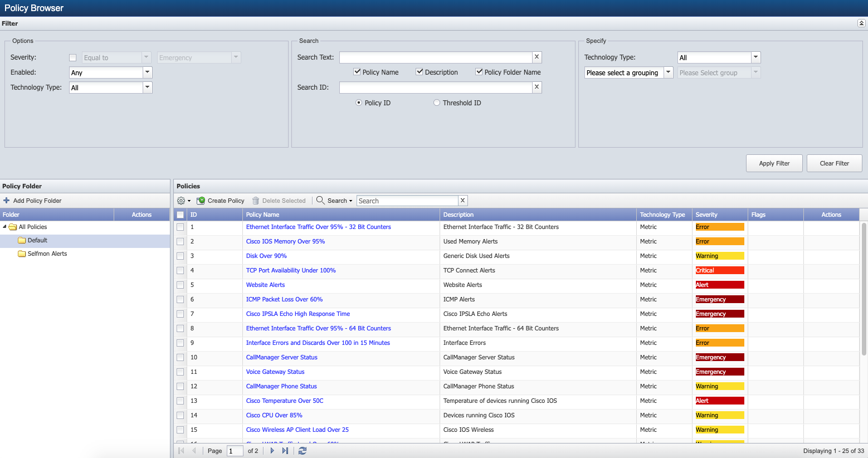Sort by the Description column header
The height and width of the screenshot is (458, 868).
point(538,215)
